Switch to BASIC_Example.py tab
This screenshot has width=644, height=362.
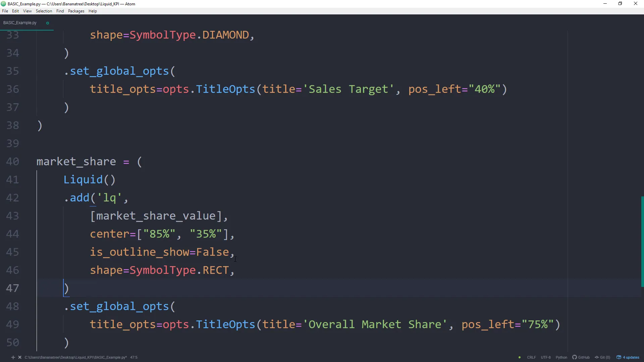tap(20, 23)
